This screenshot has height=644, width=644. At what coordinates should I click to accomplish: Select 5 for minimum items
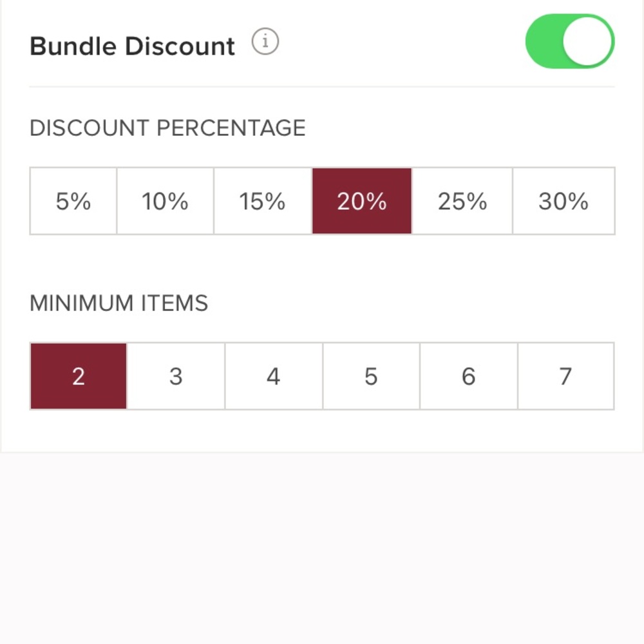[x=371, y=376]
